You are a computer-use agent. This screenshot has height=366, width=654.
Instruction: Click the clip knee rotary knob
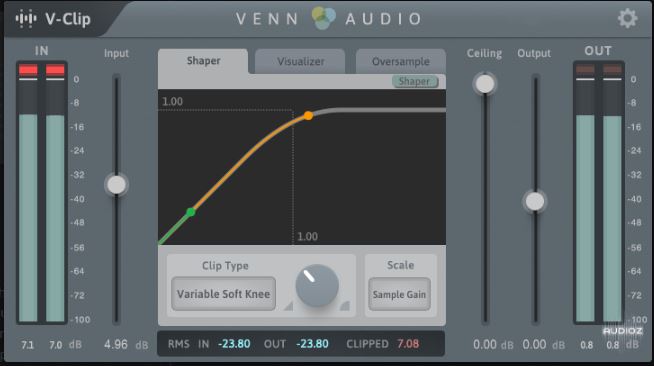(x=317, y=286)
